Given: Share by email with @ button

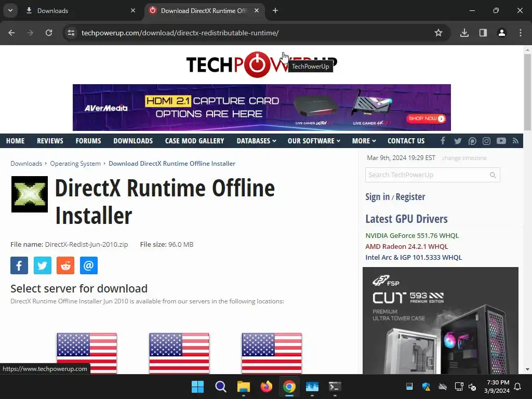Looking at the screenshot, I should (88, 265).
